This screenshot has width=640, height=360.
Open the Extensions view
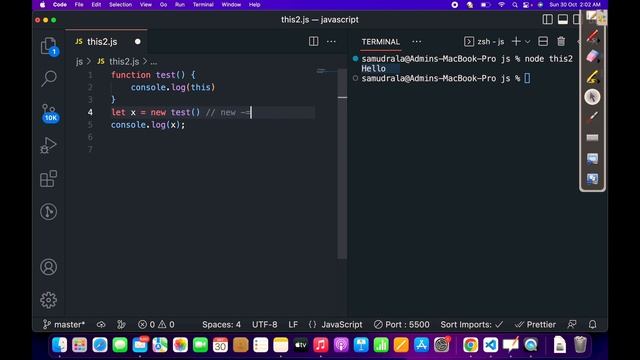(49, 178)
